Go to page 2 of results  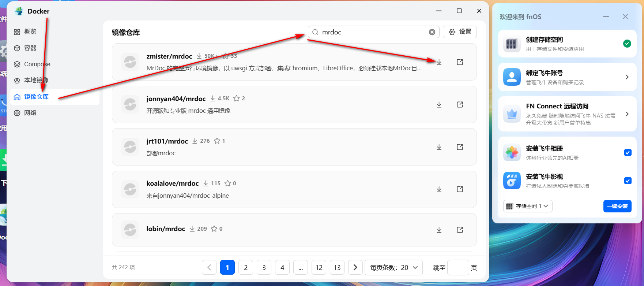[246, 268]
